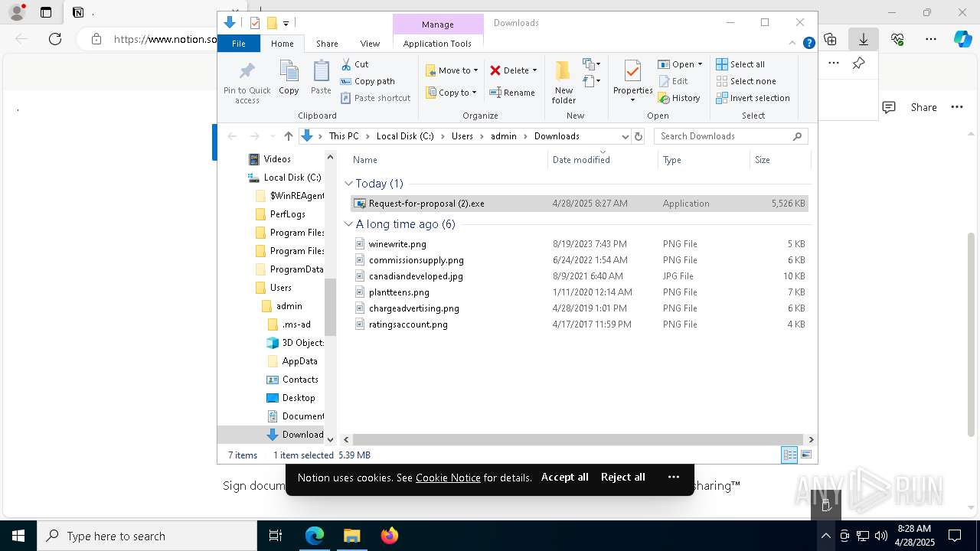Refresh the Downloads folder view
The width and height of the screenshot is (980, 551).
click(639, 136)
